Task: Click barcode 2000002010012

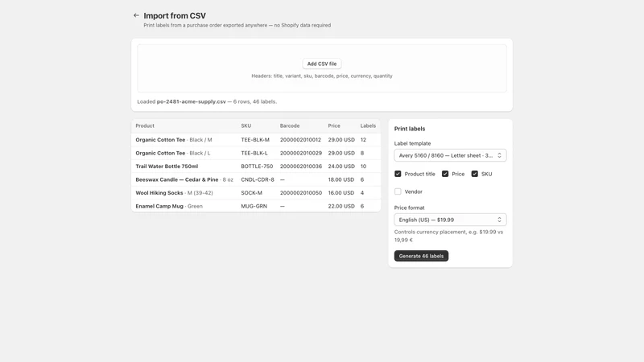Action: click(300, 139)
